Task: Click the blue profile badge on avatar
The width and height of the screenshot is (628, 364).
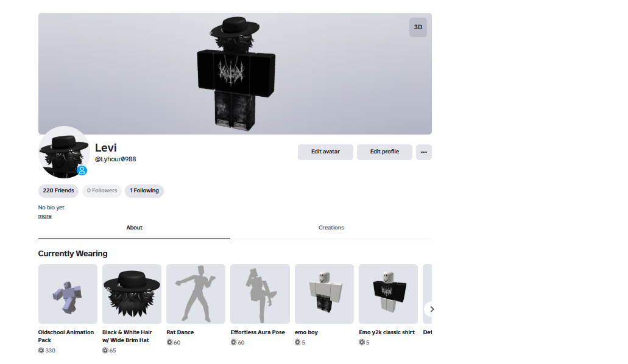Action: click(x=82, y=170)
